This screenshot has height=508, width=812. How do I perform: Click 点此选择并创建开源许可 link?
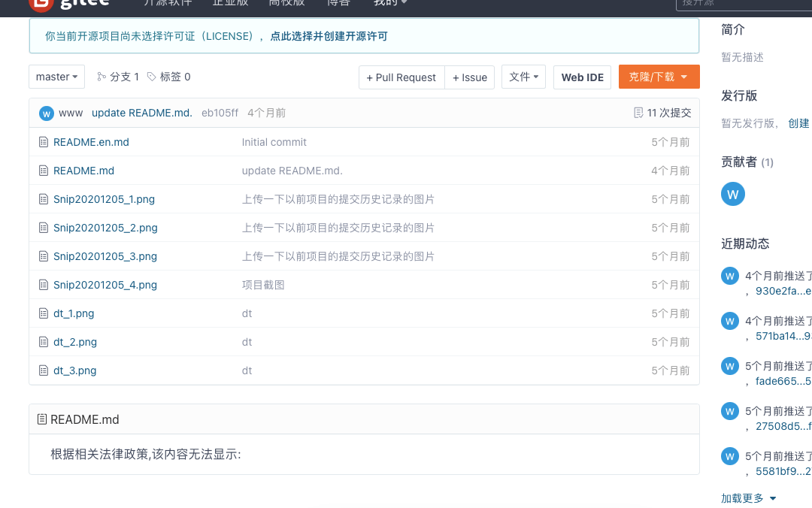pos(329,35)
